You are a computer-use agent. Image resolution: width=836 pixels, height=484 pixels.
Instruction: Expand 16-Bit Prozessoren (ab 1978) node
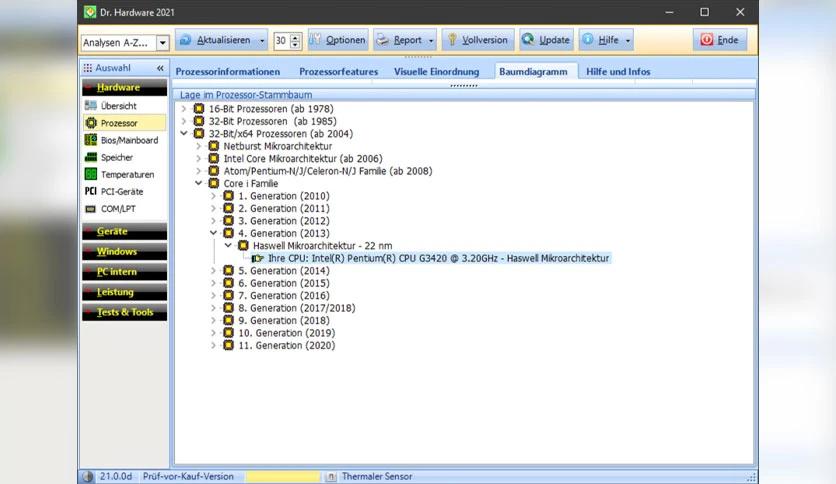(x=184, y=109)
